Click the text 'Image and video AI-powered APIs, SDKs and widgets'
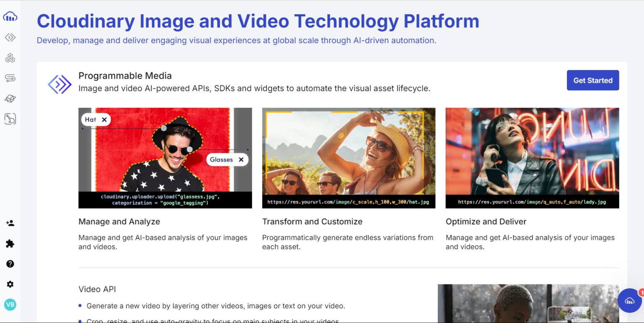This screenshot has width=644, height=323. (x=254, y=89)
